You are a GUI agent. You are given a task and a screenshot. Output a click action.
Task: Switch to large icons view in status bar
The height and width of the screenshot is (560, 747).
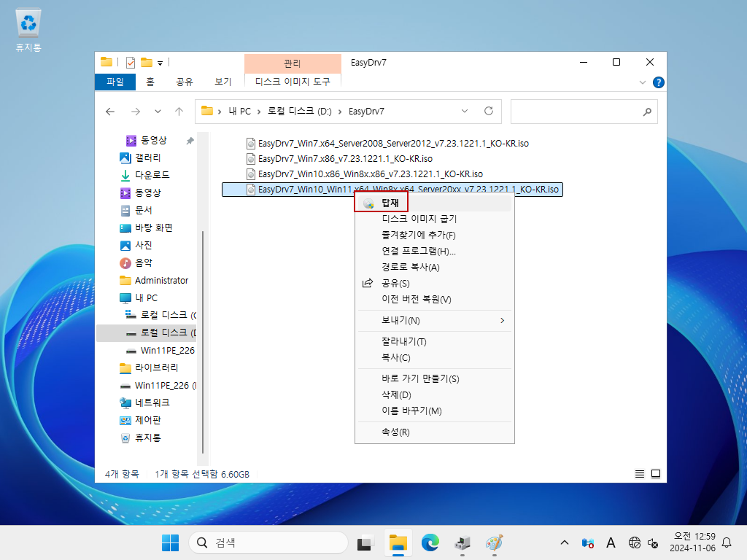coord(656,474)
